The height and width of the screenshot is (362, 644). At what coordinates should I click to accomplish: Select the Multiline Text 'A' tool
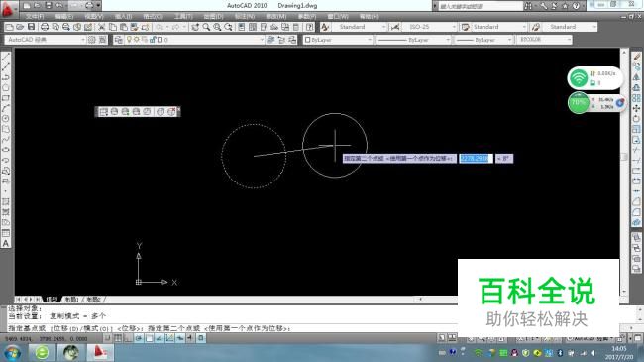(x=6, y=244)
